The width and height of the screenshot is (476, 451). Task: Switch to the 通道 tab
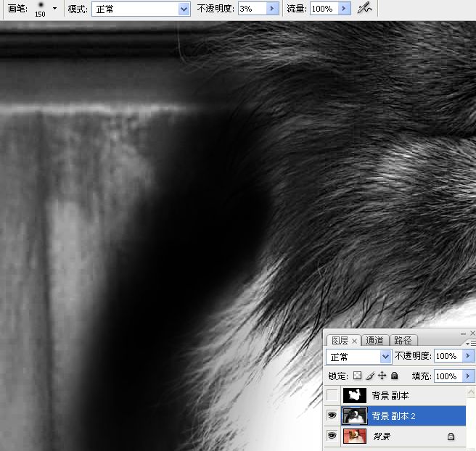click(x=374, y=340)
